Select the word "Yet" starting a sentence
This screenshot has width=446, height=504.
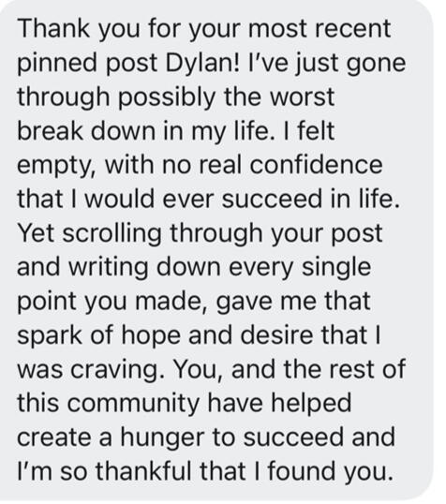[36, 232]
